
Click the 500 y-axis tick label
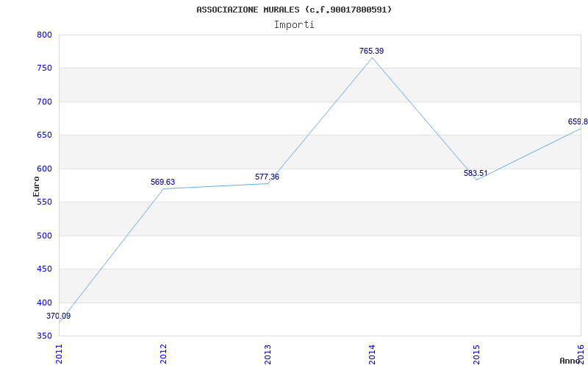44,236
